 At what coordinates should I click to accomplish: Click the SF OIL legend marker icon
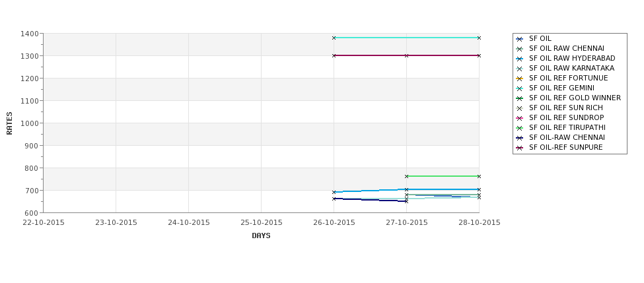(520, 40)
